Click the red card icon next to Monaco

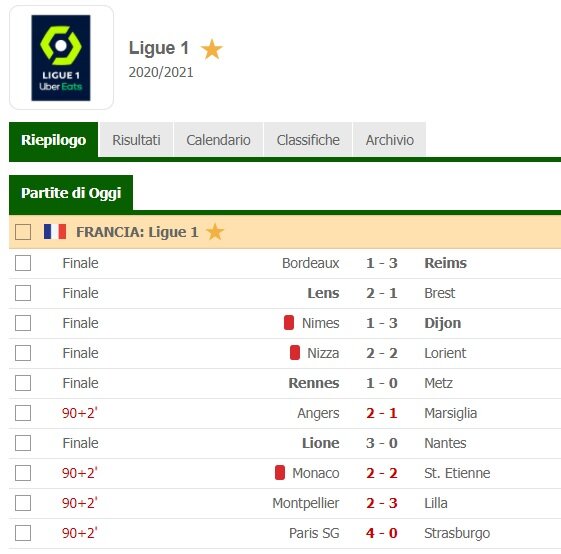point(280,472)
